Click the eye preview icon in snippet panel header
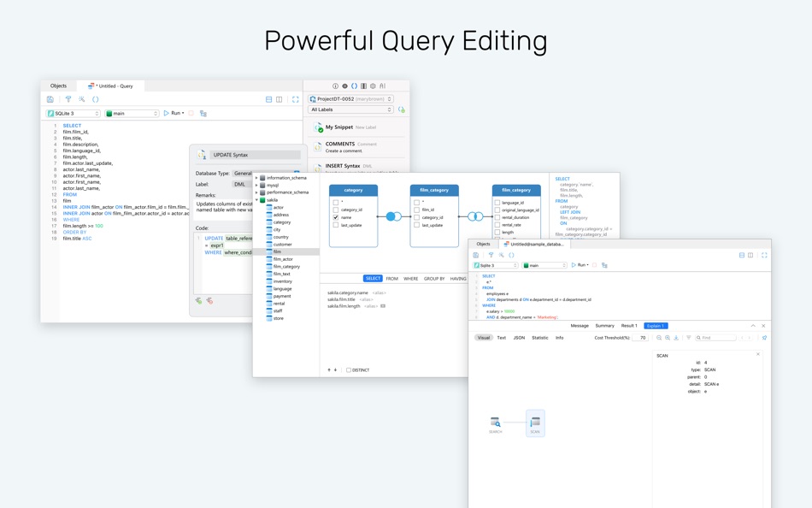Screen dimensions: 812x508 pyautogui.click(x=344, y=86)
